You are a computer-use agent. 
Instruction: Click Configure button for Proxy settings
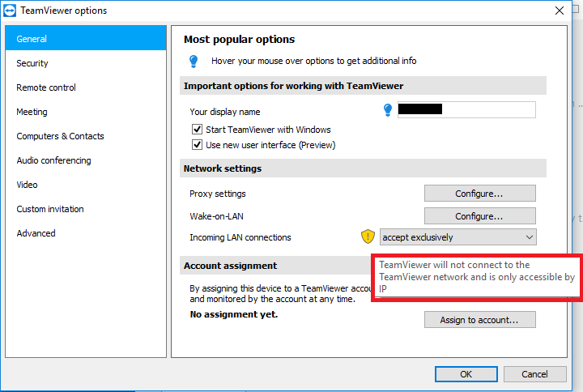479,194
